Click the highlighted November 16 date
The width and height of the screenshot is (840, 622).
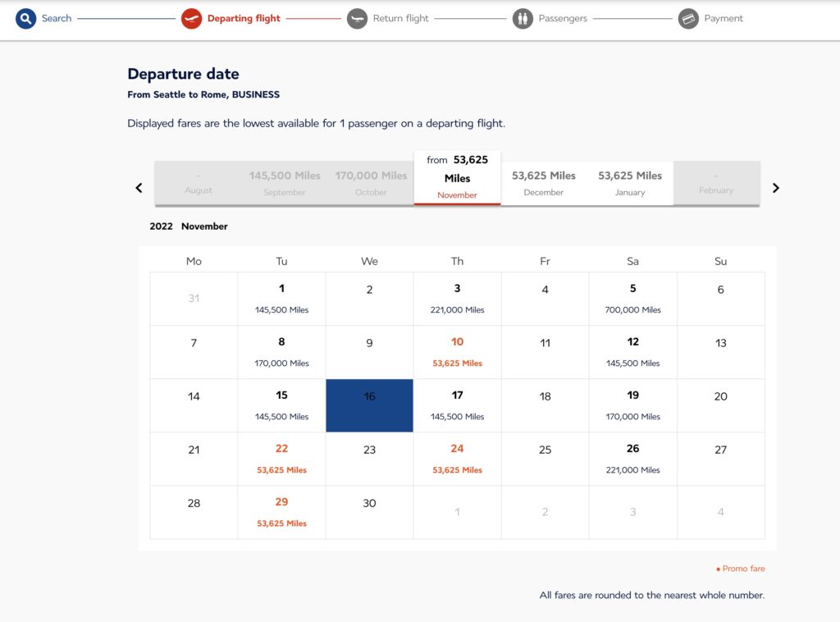click(x=369, y=405)
